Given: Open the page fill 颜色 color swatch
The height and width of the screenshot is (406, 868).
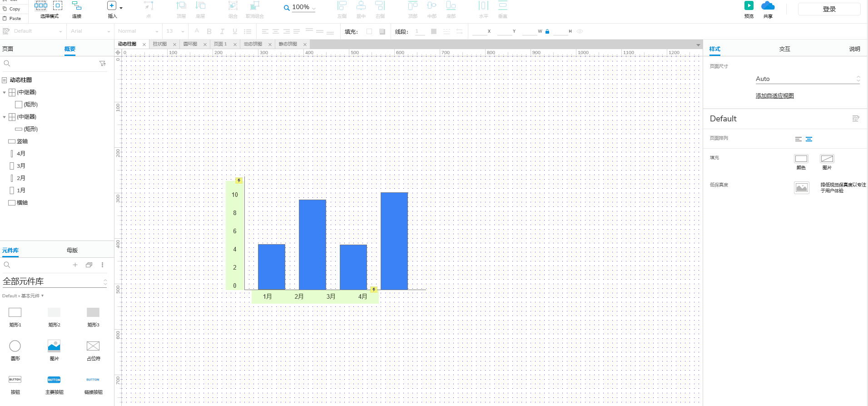Looking at the screenshot, I should 801,159.
